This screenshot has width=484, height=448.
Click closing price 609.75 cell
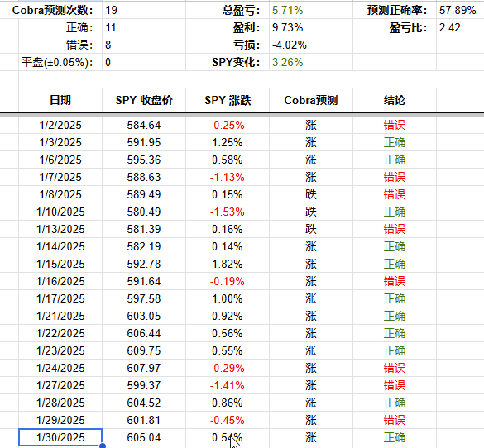coord(144,350)
